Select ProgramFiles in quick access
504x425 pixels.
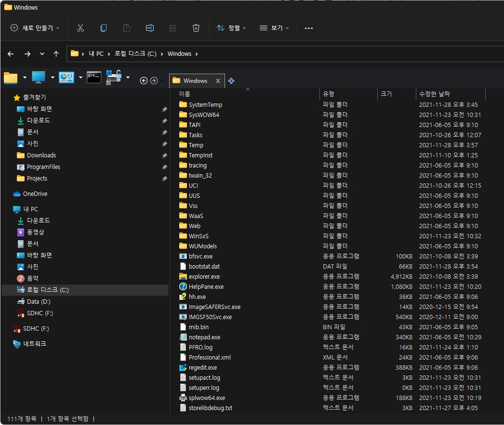[x=43, y=167]
